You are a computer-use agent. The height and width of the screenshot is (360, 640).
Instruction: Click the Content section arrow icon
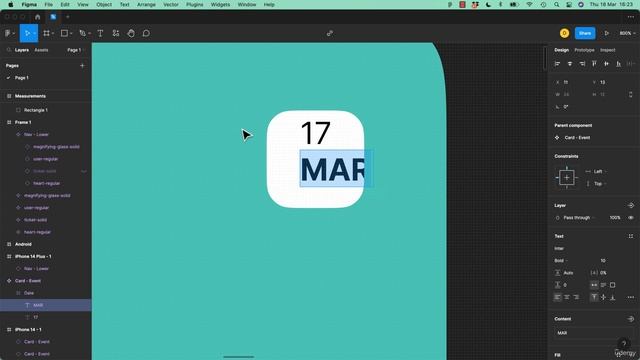631,319
